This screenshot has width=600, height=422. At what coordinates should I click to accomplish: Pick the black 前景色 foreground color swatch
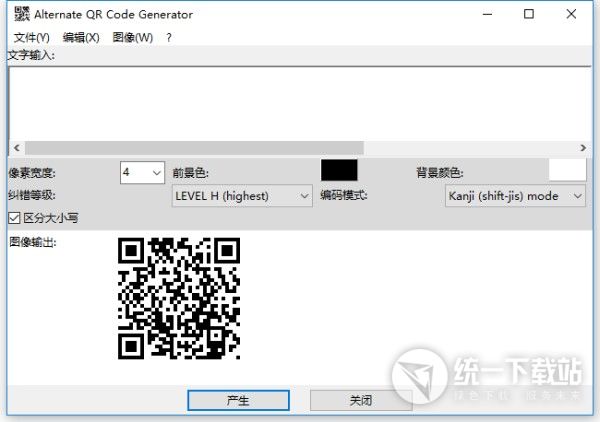[x=338, y=171]
